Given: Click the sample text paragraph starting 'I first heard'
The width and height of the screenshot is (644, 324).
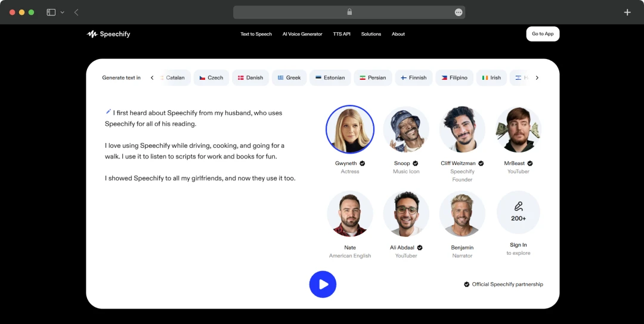Looking at the screenshot, I should point(194,118).
